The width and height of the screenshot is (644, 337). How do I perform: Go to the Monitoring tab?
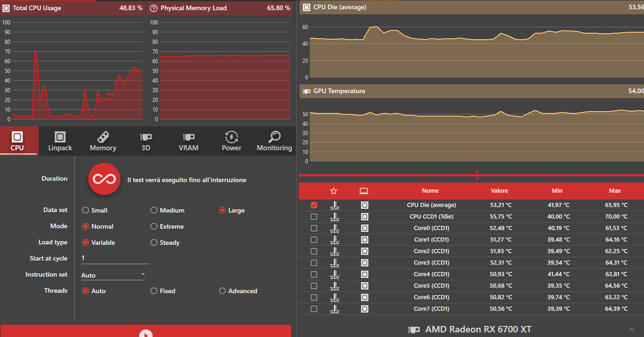coord(274,141)
